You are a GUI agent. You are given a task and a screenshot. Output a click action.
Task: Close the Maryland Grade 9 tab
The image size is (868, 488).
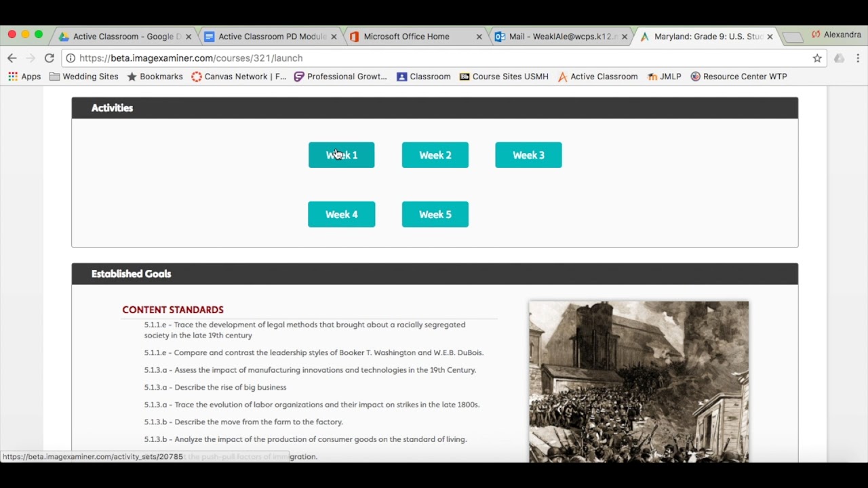[x=770, y=37]
